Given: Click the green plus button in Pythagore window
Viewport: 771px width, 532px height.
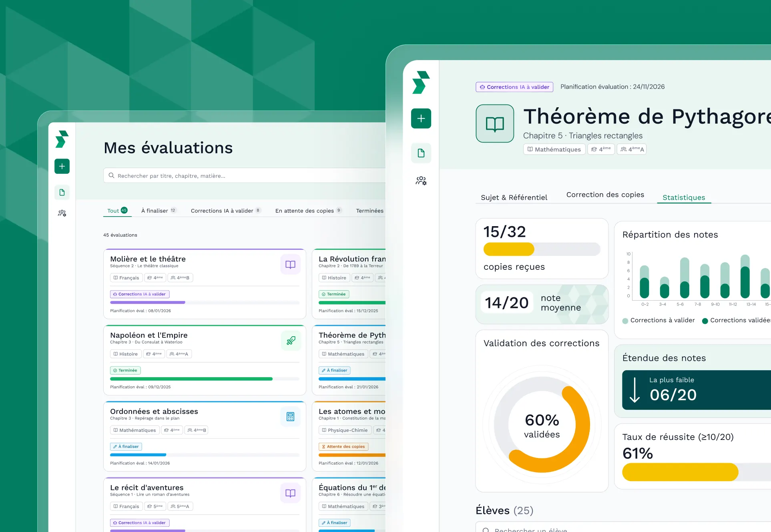Looking at the screenshot, I should [421, 118].
